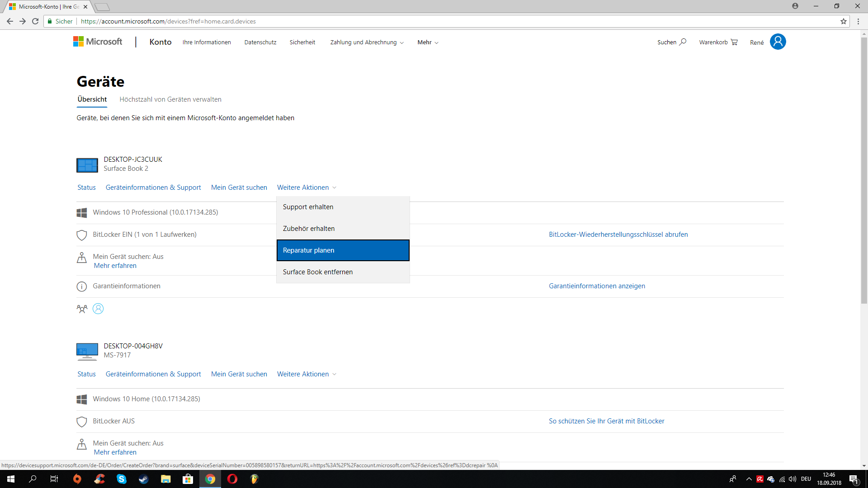Open the René account avatar

[778, 42]
